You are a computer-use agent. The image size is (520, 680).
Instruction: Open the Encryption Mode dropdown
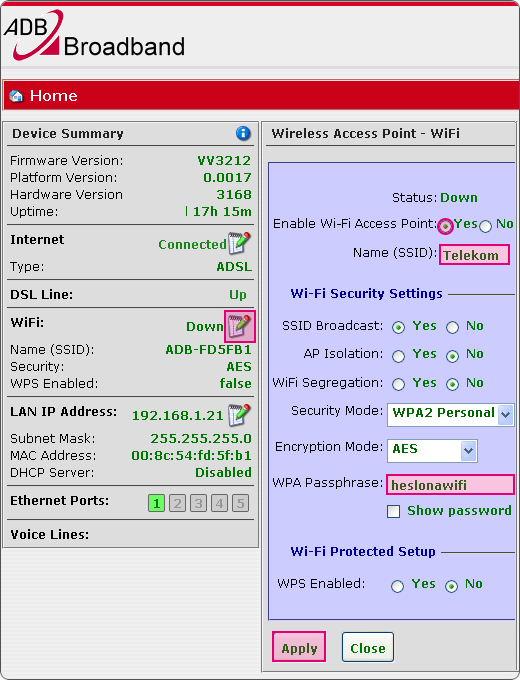pyautogui.click(x=432, y=451)
